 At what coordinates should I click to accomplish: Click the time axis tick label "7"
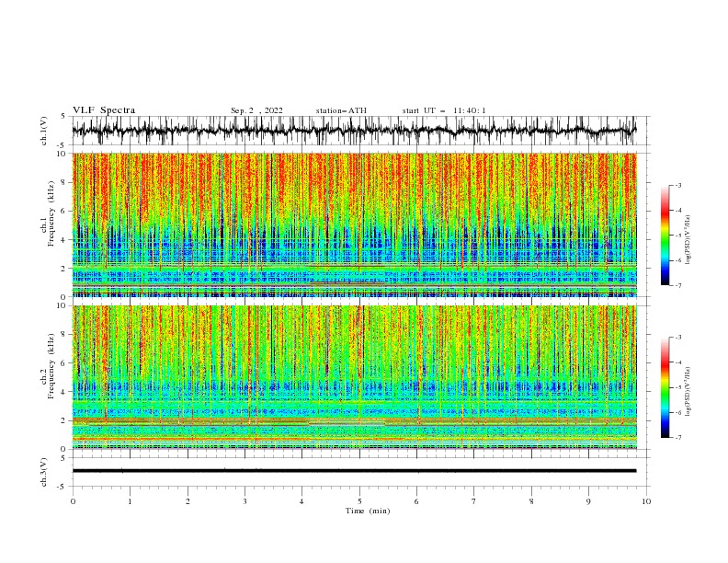pyautogui.click(x=474, y=501)
